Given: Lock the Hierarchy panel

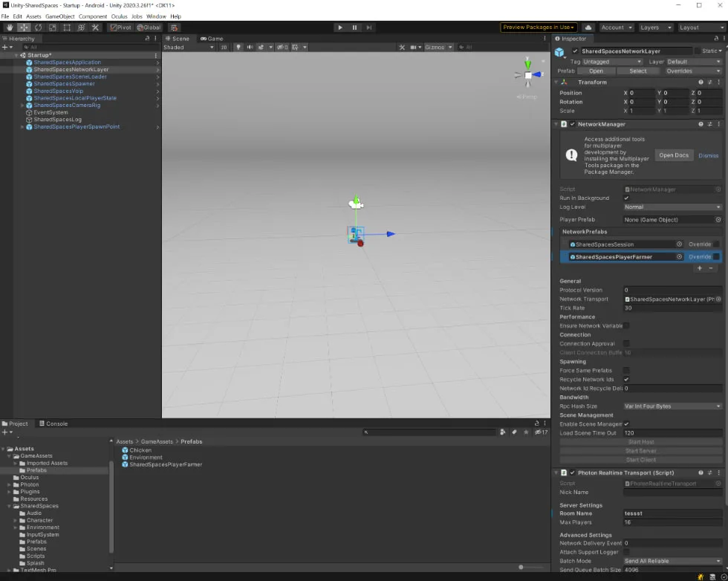Looking at the screenshot, I should point(148,39).
